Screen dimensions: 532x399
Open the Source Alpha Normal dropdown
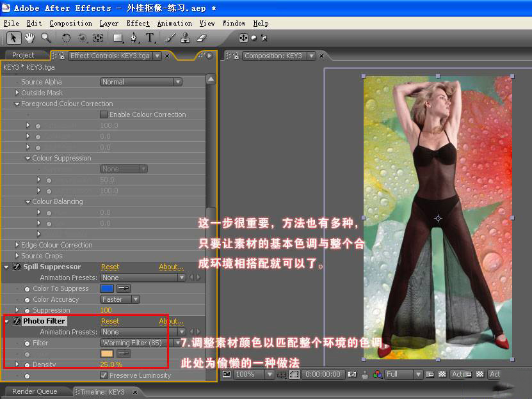click(x=141, y=82)
